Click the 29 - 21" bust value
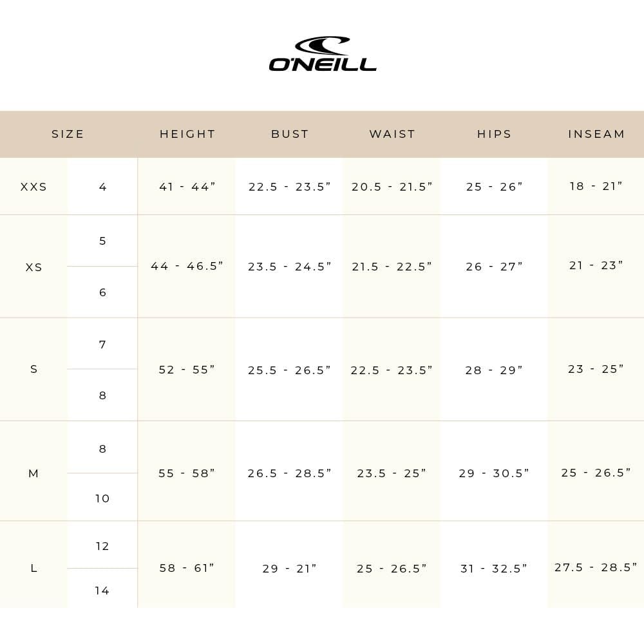644x644 pixels. [290, 569]
